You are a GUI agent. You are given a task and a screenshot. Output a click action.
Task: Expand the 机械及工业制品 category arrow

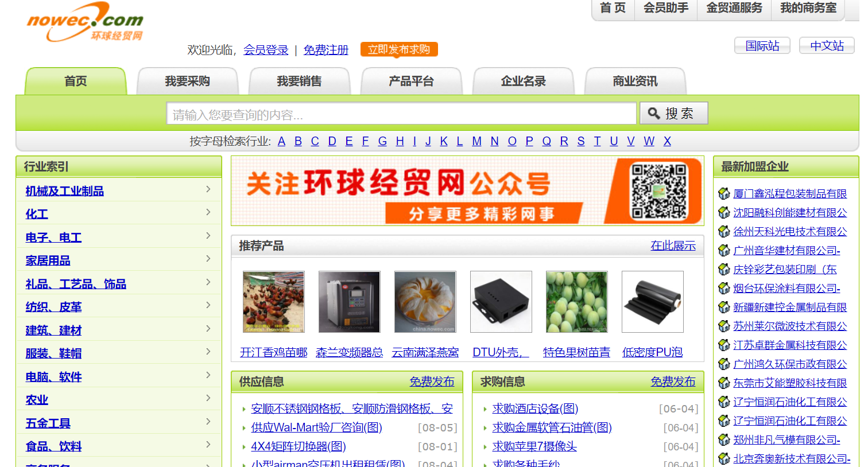pos(208,189)
